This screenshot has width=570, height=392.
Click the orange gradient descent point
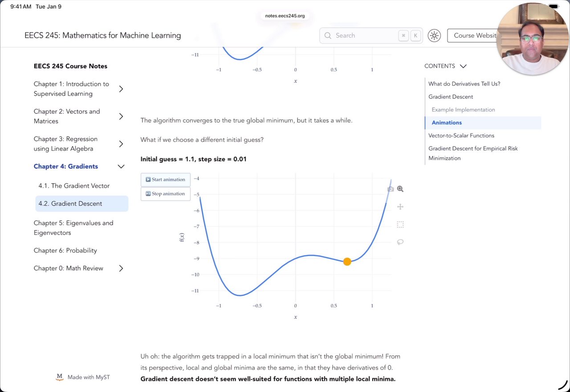point(347,262)
